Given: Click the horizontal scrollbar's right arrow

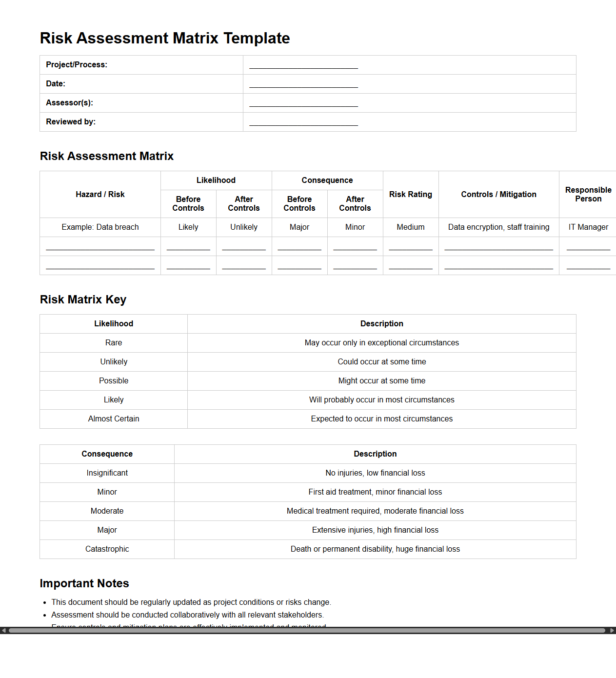Looking at the screenshot, I should coord(612,630).
